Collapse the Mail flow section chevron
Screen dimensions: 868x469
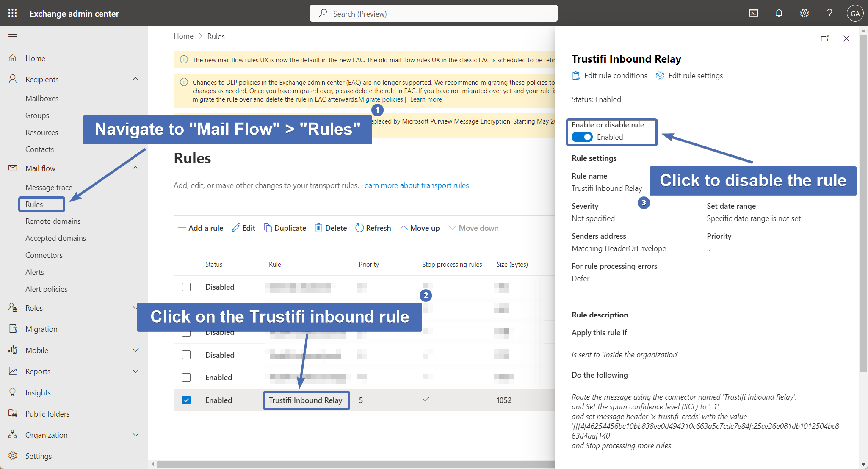(135, 168)
